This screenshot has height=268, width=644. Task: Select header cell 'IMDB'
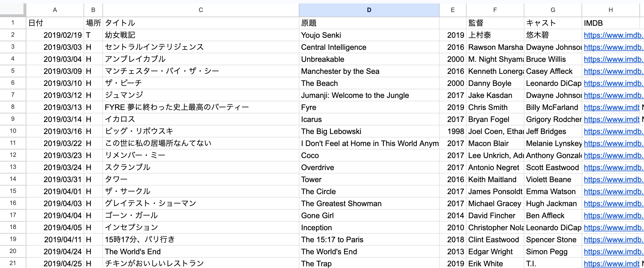tap(611, 23)
